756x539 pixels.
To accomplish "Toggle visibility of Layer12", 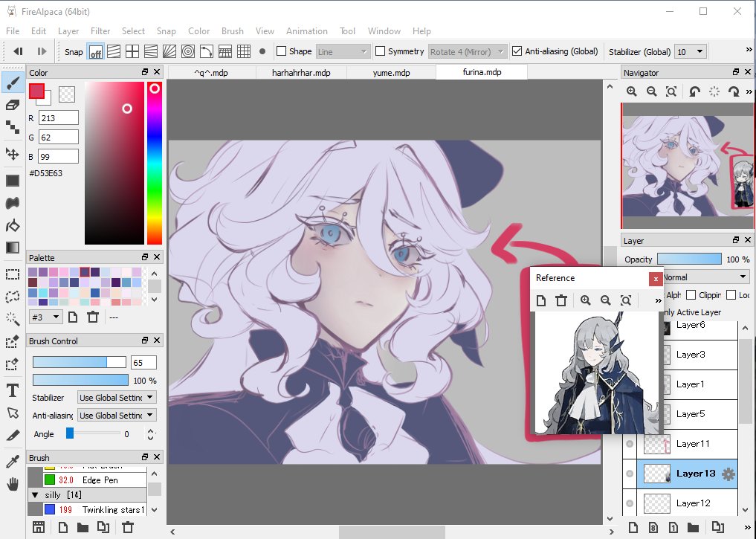I will (x=630, y=503).
